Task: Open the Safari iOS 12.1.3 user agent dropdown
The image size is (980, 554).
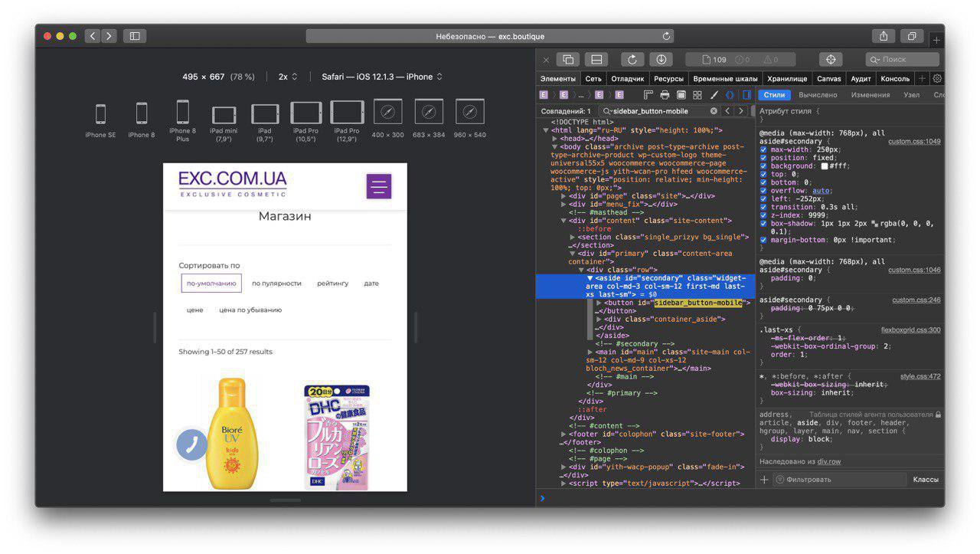Action: [x=382, y=77]
